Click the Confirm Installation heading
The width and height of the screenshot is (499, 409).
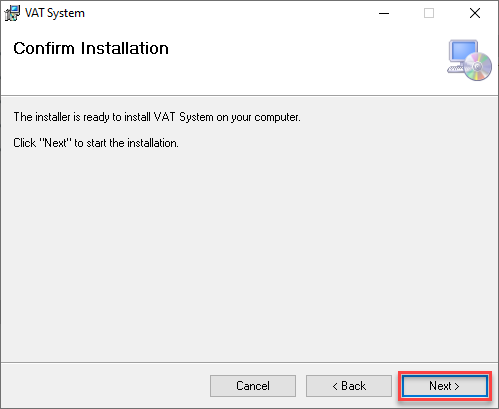pyautogui.click(x=91, y=48)
